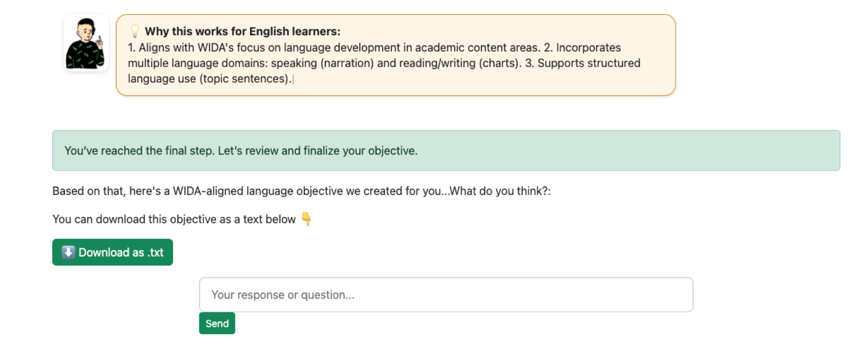Download the objective as .txt
Screen dimensions: 868x349
pyautogui.click(x=112, y=252)
